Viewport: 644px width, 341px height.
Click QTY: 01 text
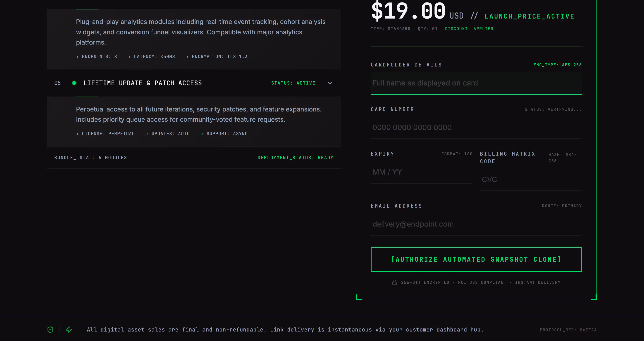(427, 29)
